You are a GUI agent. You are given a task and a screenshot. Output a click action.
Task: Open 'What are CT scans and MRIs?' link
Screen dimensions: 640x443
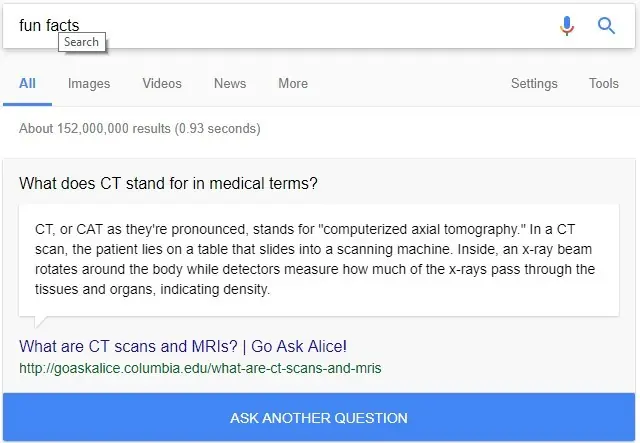click(x=183, y=346)
